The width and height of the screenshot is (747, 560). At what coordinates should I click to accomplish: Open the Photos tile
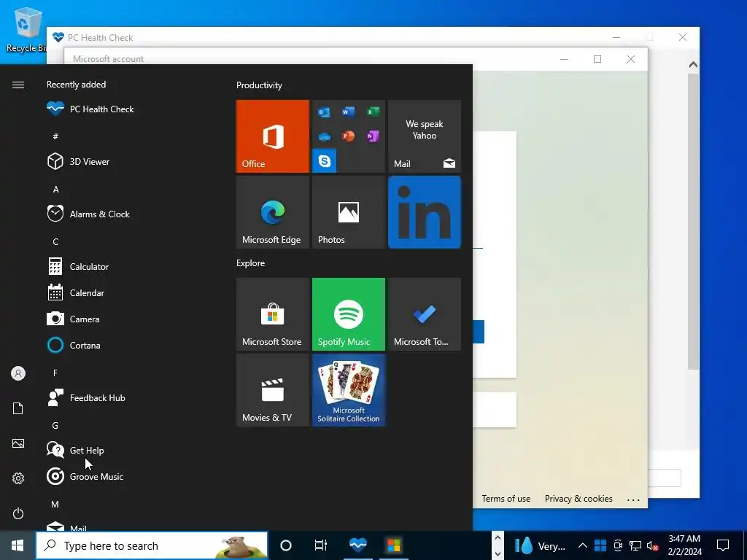[x=349, y=212]
